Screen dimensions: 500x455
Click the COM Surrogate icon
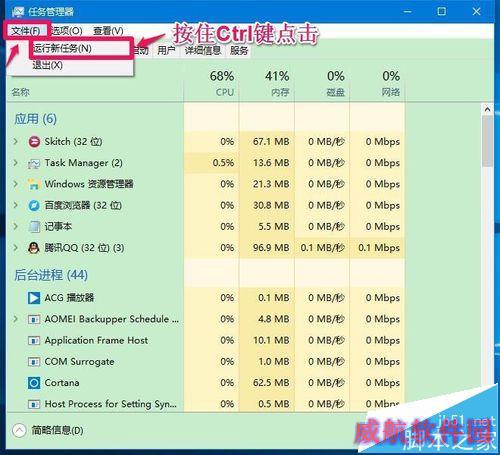(x=34, y=362)
